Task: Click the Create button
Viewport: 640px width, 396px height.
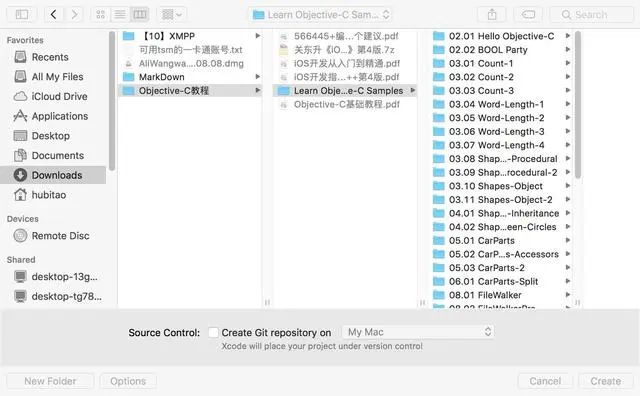Action: [606, 381]
